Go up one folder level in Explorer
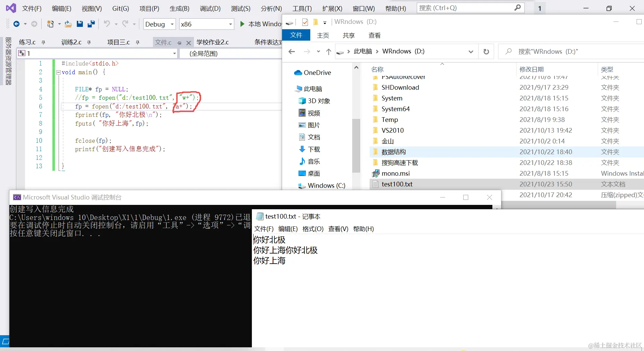The image size is (644, 351). click(328, 51)
